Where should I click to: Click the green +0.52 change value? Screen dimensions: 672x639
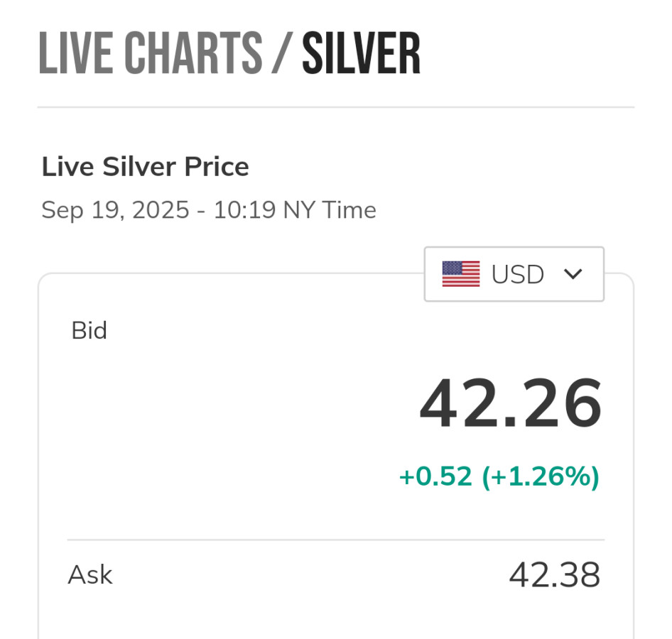[435, 476]
